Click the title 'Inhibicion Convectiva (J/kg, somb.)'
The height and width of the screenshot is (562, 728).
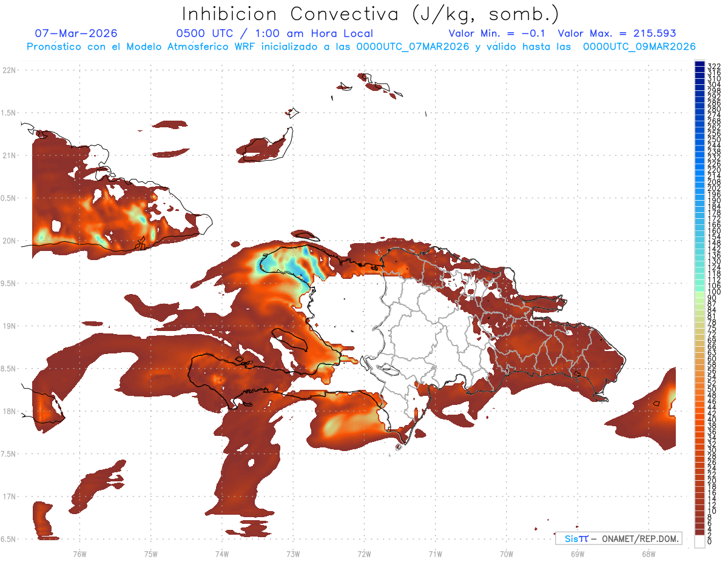coord(371,14)
